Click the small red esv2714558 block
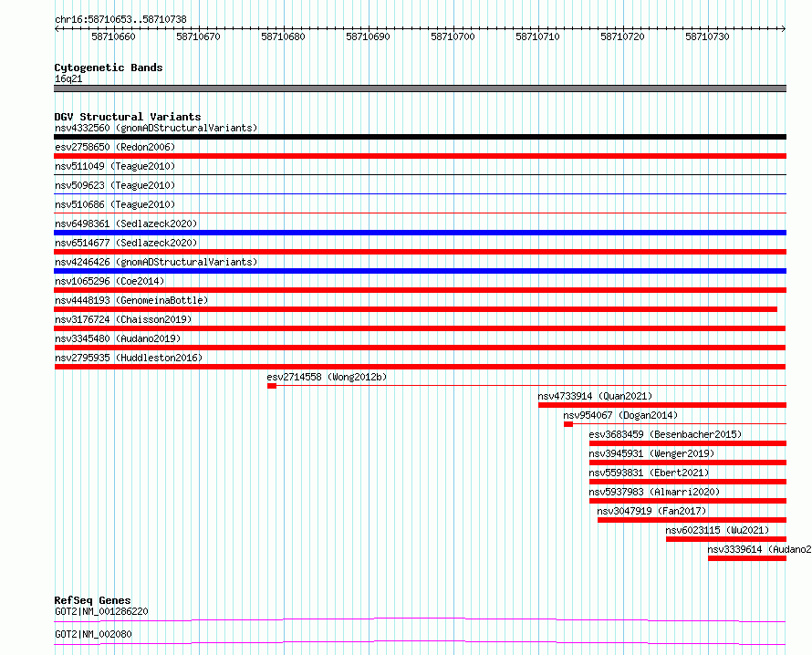 click(x=272, y=386)
